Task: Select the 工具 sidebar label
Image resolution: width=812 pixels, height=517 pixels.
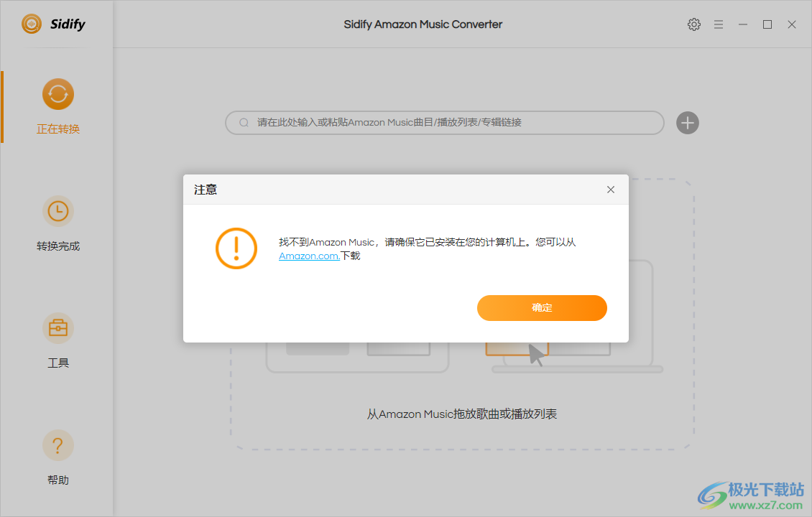Action: pyautogui.click(x=58, y=363)
